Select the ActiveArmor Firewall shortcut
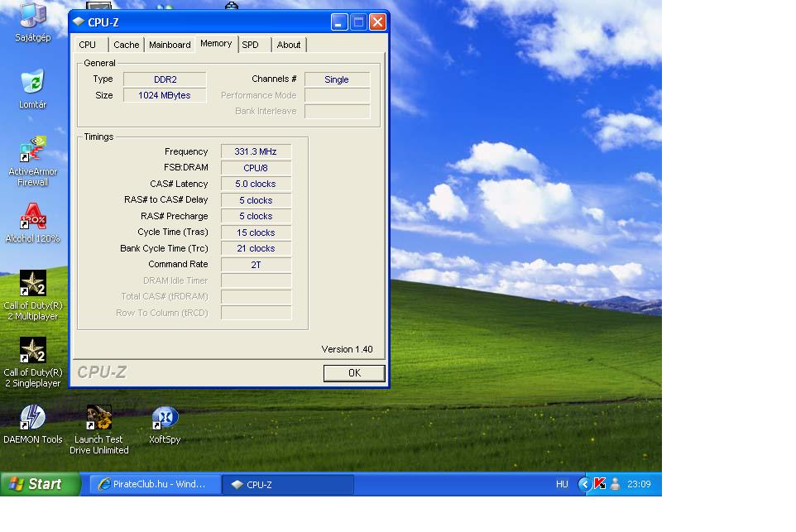The image size is (796, 532). [33, 161]
